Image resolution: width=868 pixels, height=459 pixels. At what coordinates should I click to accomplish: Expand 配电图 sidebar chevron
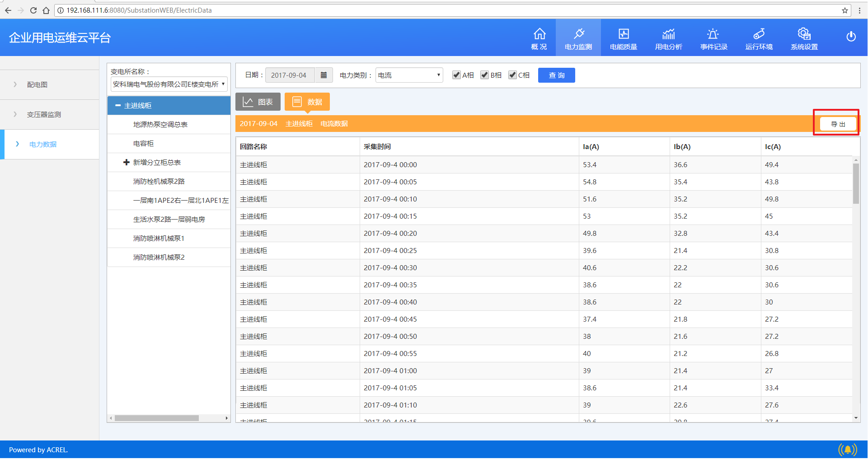click(x=15, y=84)
